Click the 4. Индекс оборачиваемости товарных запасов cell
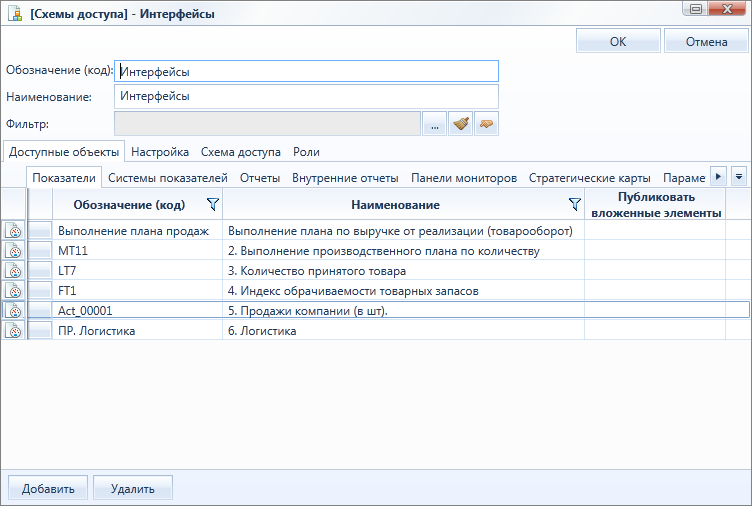 [403, 291]
